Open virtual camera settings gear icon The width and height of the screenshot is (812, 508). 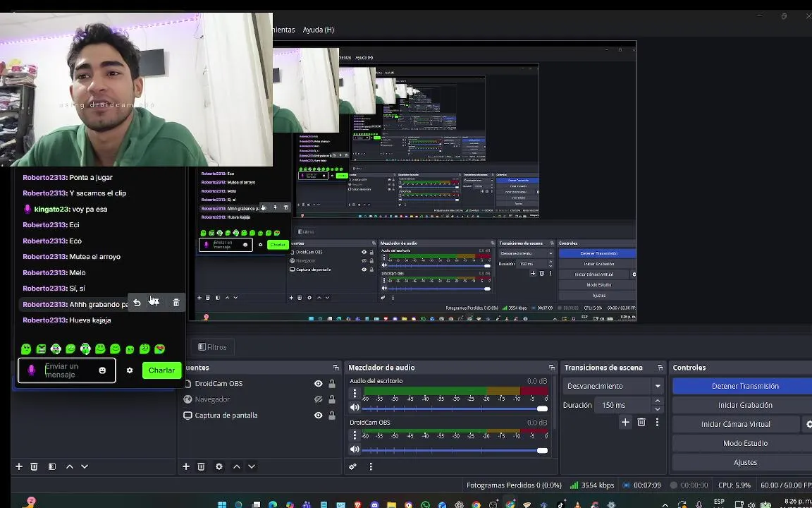click(808, 424)
